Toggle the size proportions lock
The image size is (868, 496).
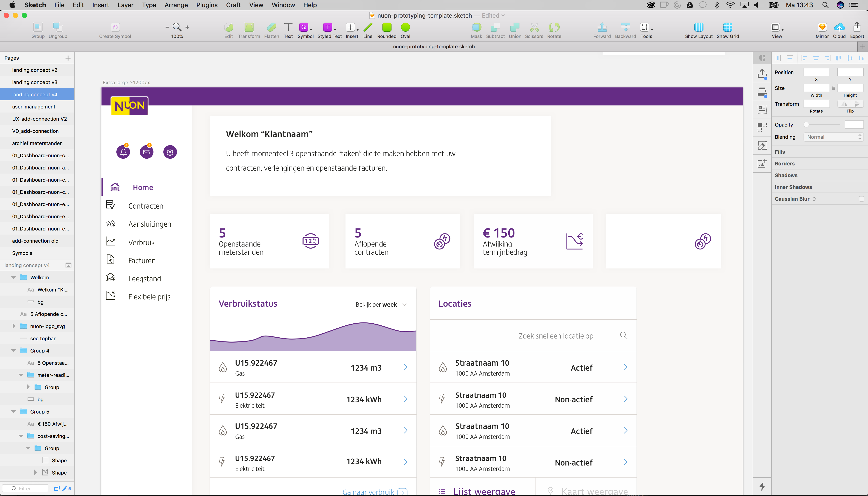click(x=833, y=88)
